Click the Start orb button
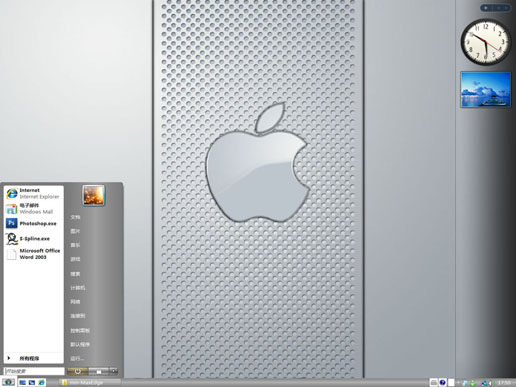 tap(8, 382)
